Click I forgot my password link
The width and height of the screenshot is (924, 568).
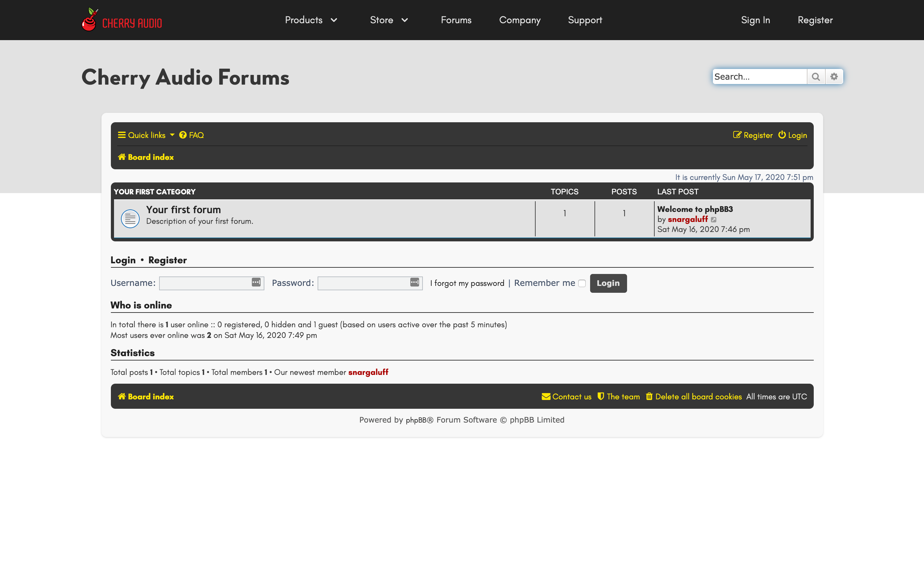467,284
